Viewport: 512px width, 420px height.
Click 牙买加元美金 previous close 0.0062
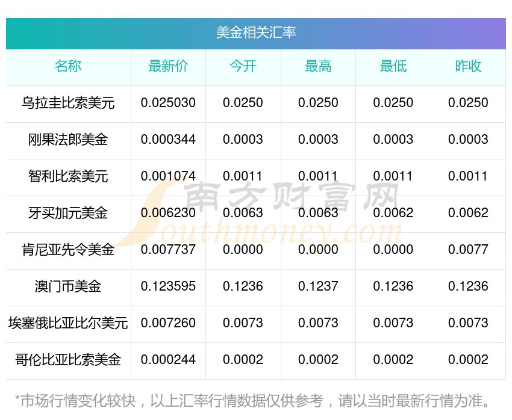click(x=468, y=213)
